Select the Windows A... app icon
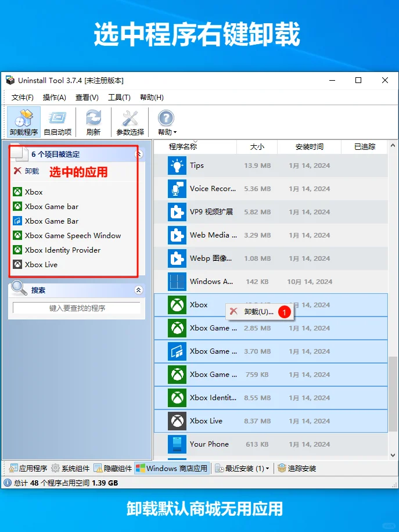399x532 pixels. [177, 282]
